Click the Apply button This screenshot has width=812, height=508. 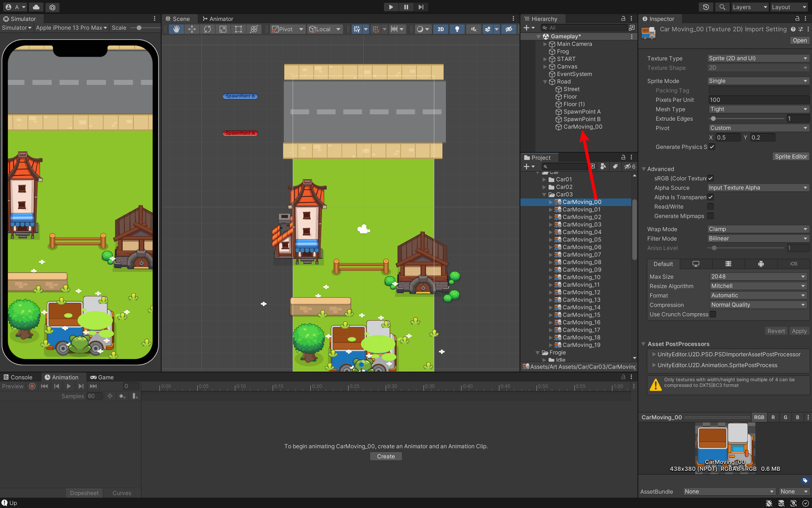[x=799, y=331]
